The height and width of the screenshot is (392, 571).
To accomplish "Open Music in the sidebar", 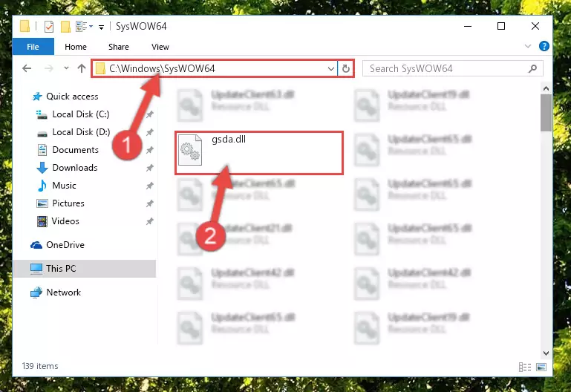I will coord(64,186).
